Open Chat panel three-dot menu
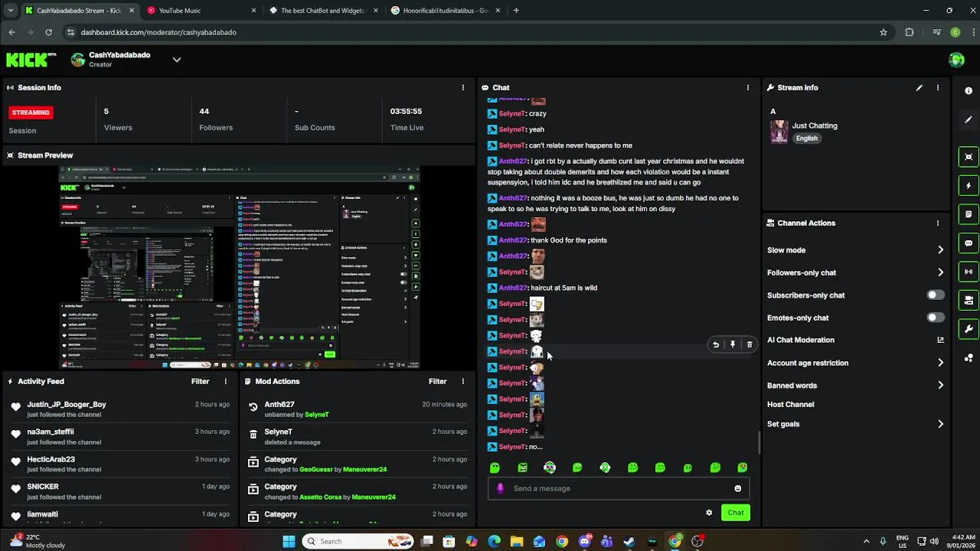This screenshot has height=551, width=980. click(748, 87)
